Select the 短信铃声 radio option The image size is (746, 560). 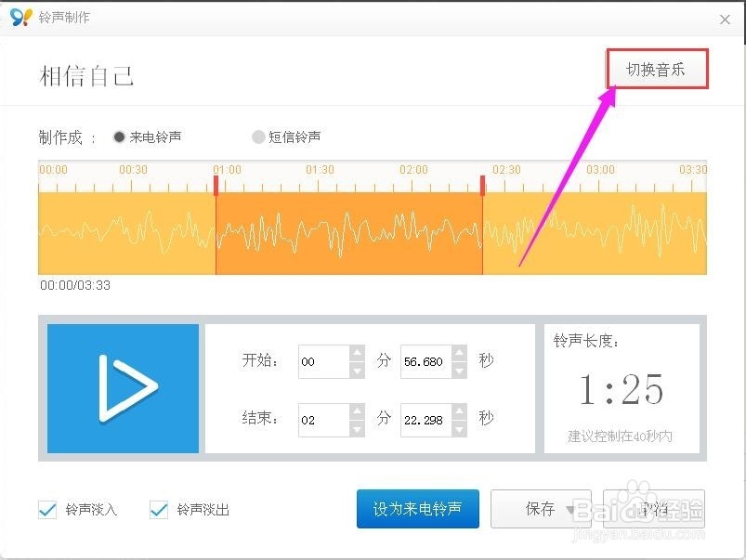coord(257,137)
